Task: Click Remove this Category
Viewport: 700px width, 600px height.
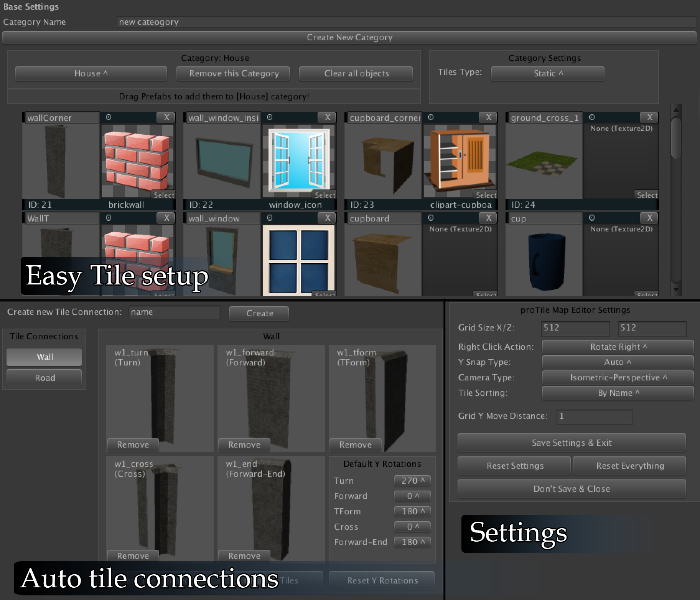Action: pyautogui.click(x=233, y=74)
